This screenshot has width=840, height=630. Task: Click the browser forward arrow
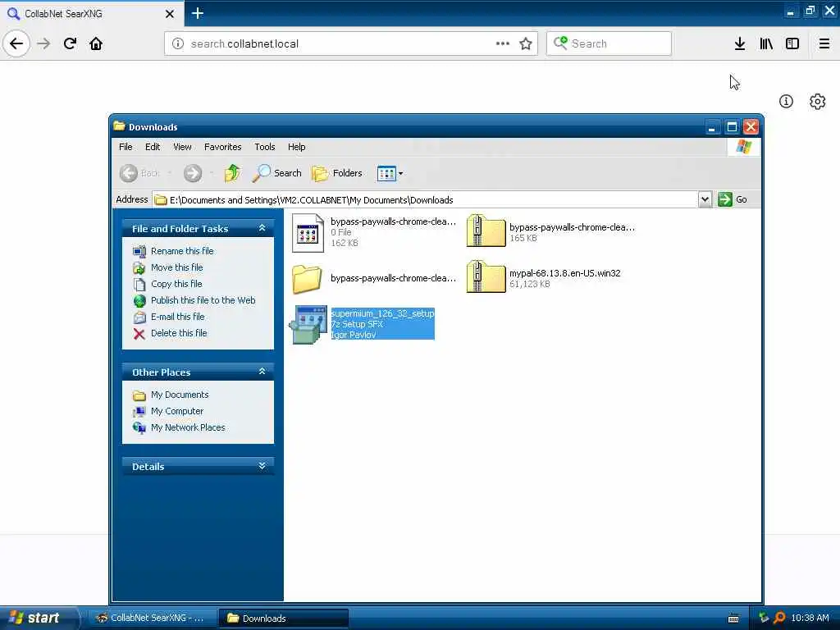44,43
